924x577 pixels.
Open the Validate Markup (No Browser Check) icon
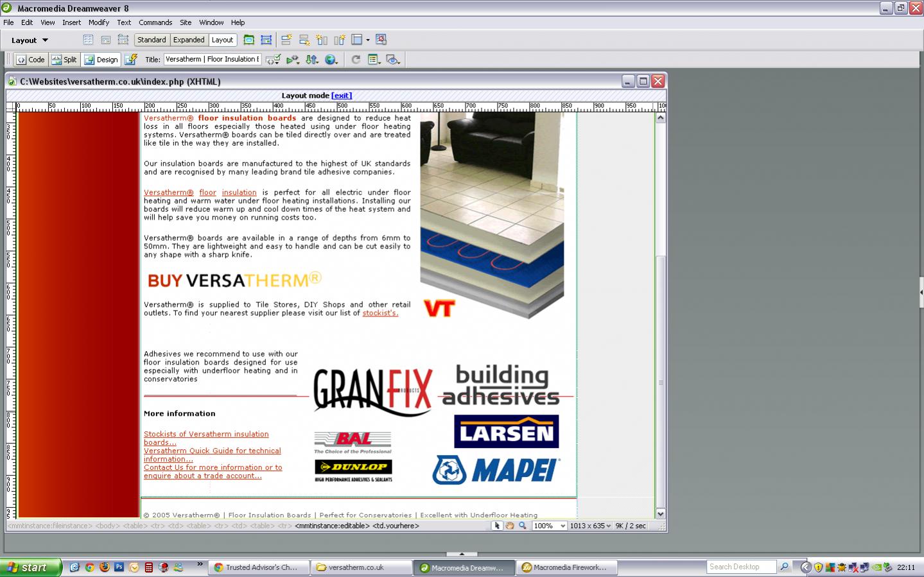tap(273, 59)
